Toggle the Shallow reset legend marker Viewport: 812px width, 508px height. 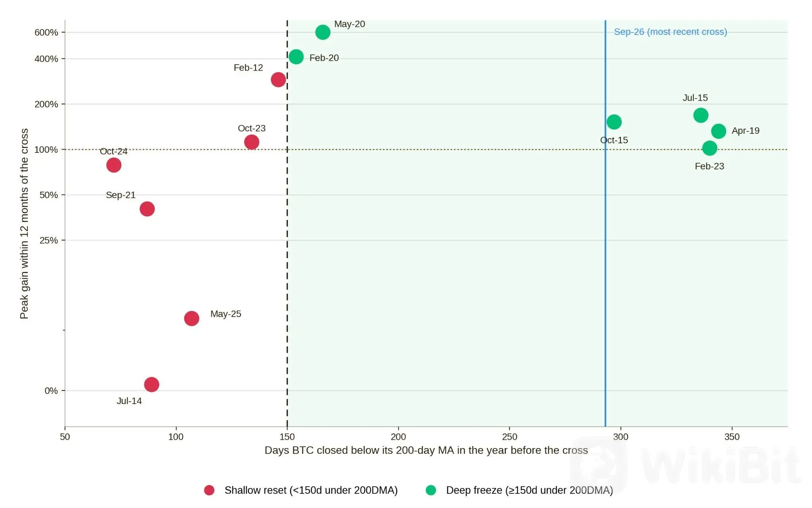pos(209,490)
